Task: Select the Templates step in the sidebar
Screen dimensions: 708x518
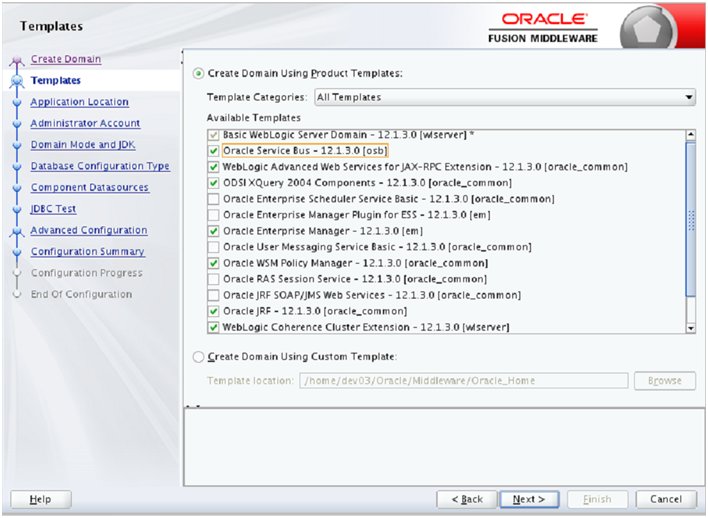Action: [x=56, y=80]
